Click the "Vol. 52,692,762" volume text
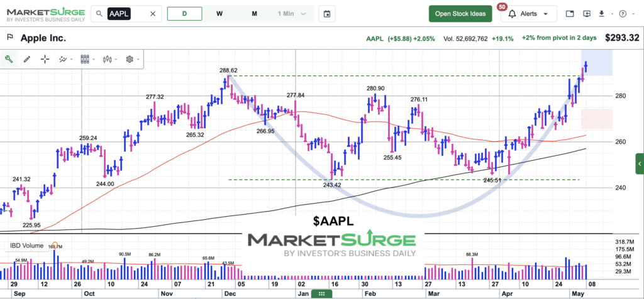This screenshot has width=644, height=299. point(466,38)
